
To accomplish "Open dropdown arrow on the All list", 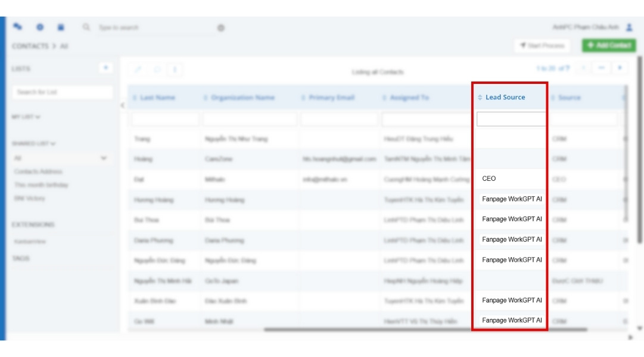I will click(x=104, y=158).
